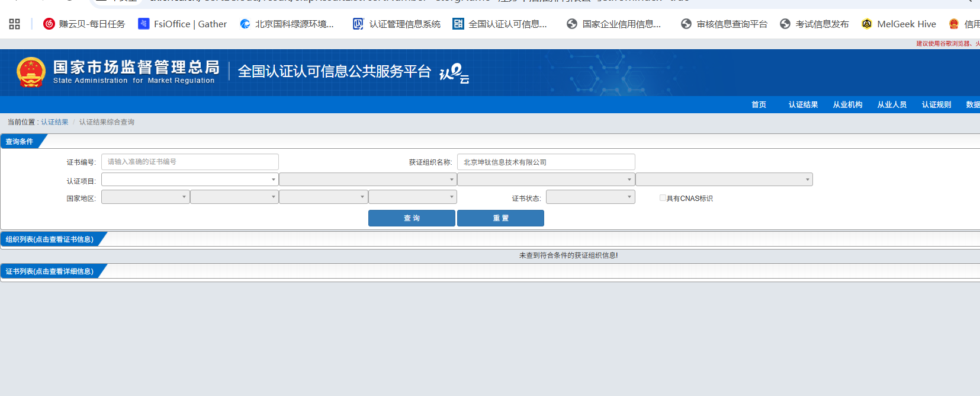980x396 pixels.
Task: Open the 认证结果 navigation menu
Action: pos(803,105)
